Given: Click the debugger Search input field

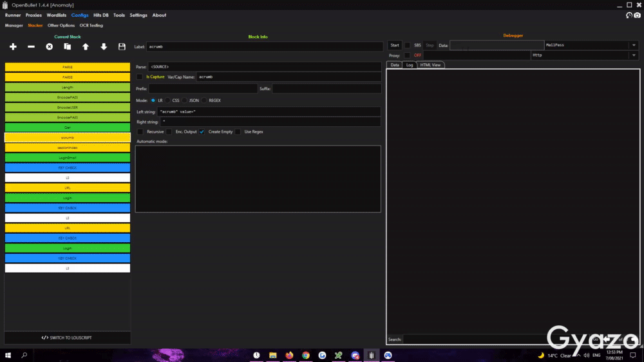Looking at the screenshot, I should pos(475,339).
